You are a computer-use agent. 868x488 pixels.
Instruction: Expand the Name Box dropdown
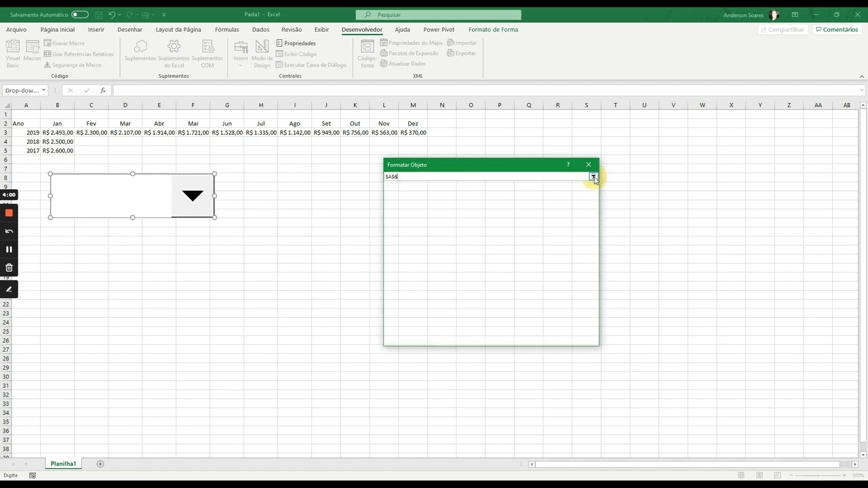[x=43, y=90]
